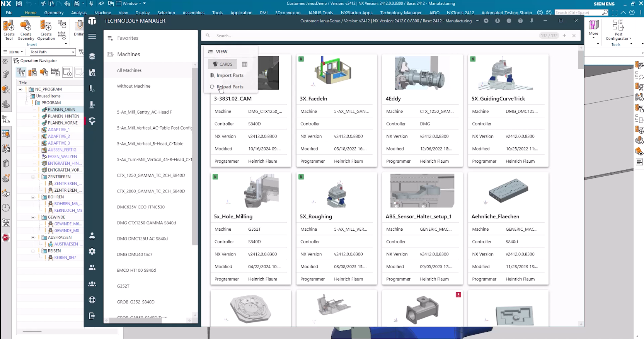The width and height of the screenshot is (644, 339).
Task: Click the sad smiley feedback icon
Action: pyautogui.click(x=549, y=12)
